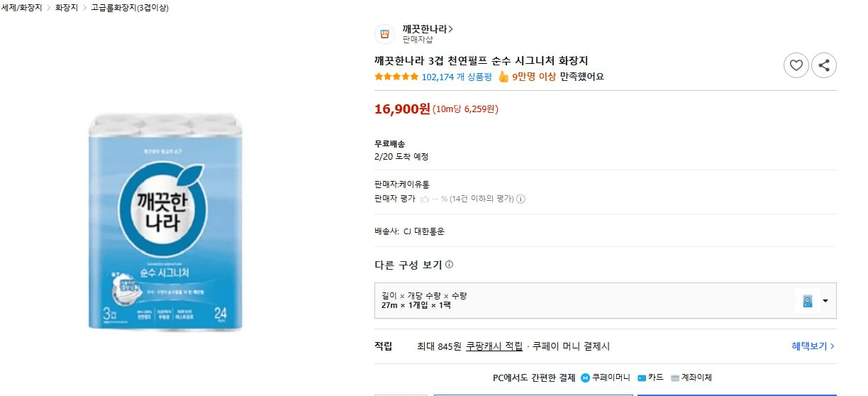Click the five-star rating icons
The height and width of the screenshot is (396, 868).
pyautogui.click(x=396, y=77)
